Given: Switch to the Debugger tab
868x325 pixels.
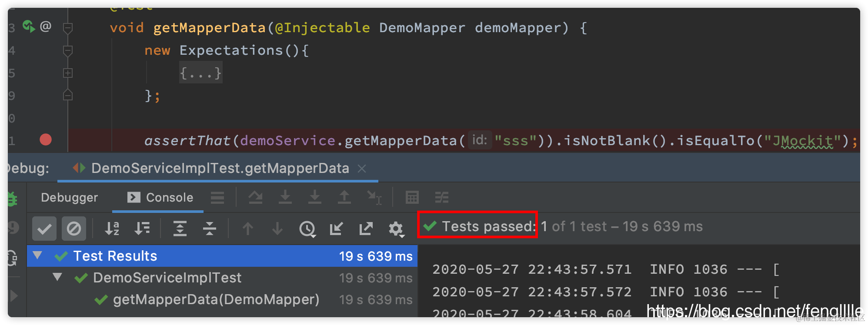Looking at the screenshot, I should coord(69,198).
